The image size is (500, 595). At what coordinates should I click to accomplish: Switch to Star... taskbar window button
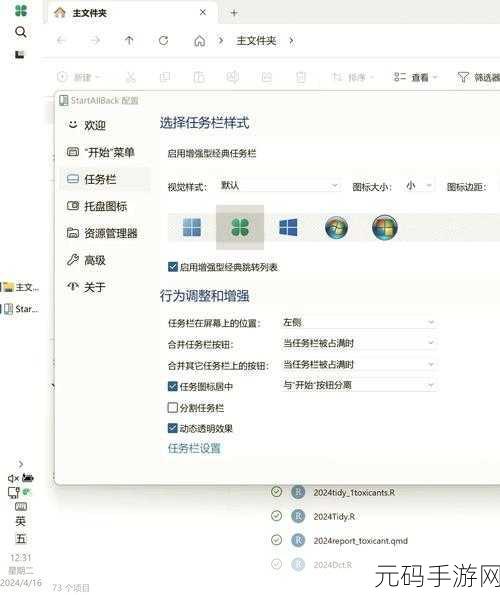(x=20, y=309)
